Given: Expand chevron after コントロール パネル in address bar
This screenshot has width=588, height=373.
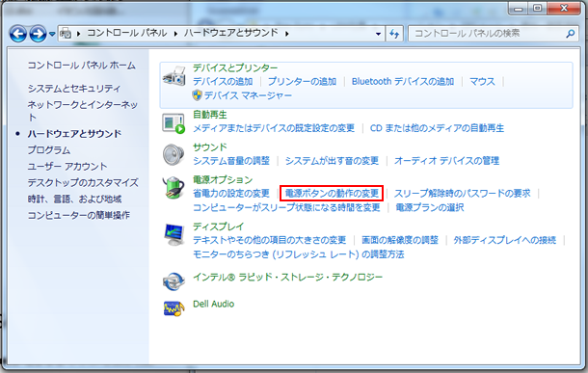Looking at the screenshot, I should tap(175, 34).
